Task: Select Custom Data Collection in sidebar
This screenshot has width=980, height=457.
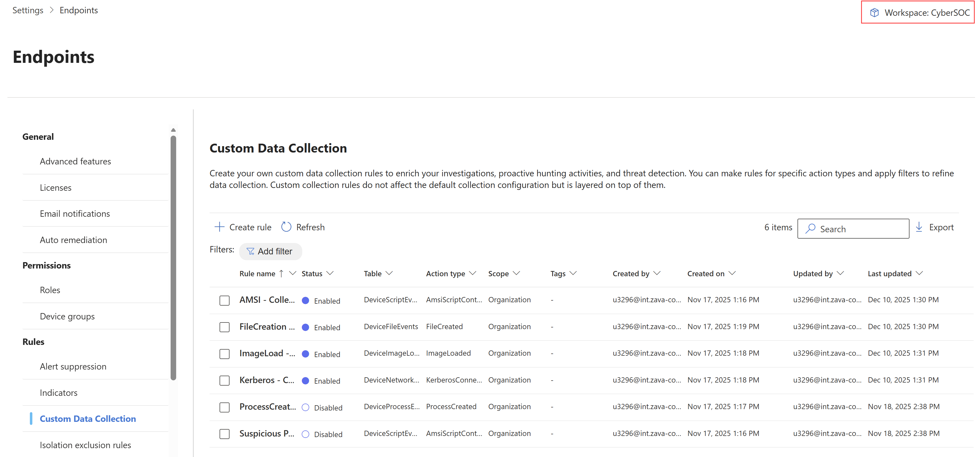Action: [88, 419]
